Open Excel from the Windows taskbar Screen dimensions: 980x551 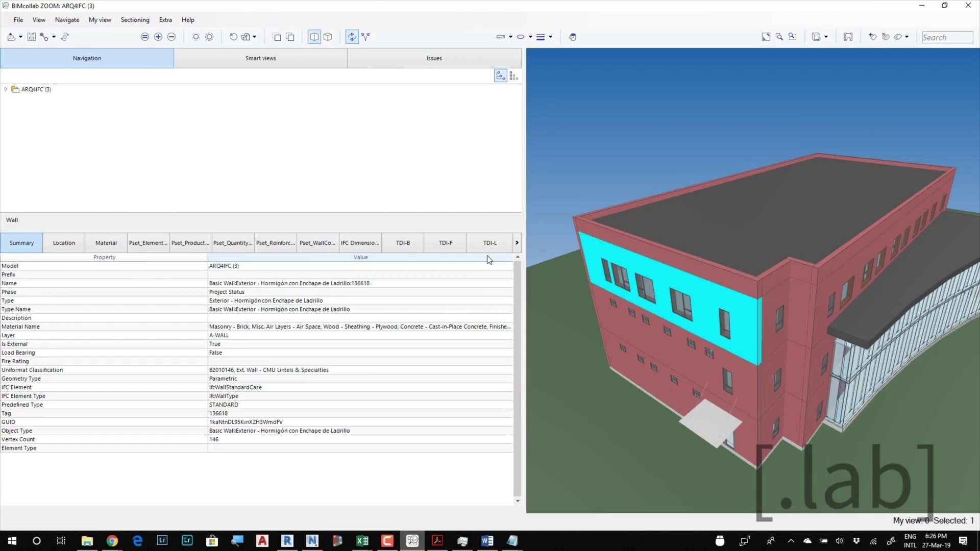click(362, 541)
